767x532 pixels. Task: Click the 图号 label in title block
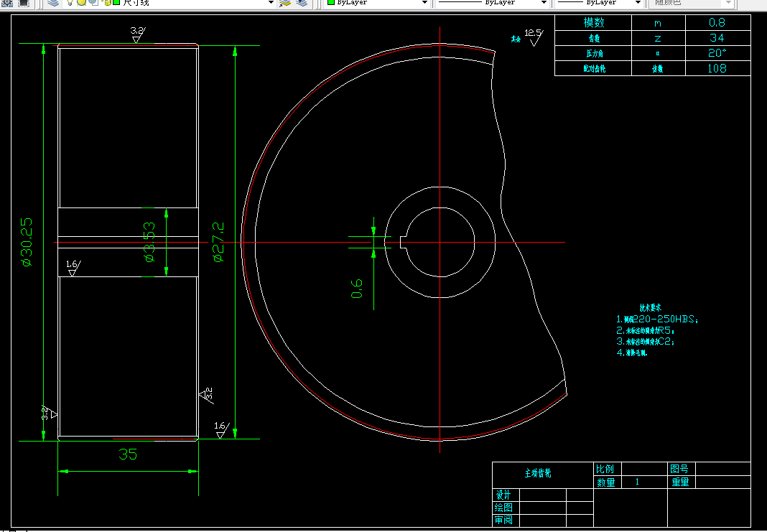[680, 469]
